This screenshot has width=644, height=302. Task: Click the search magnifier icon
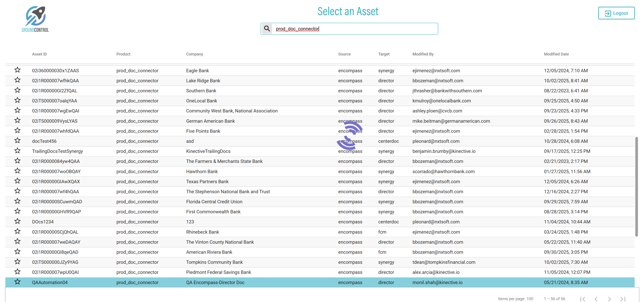click(267, 29)
